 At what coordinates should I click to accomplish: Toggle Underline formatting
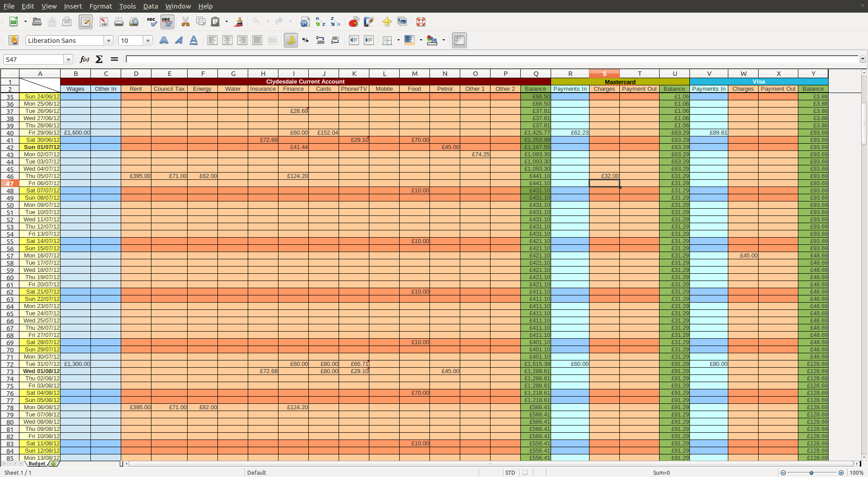pyautogui.click(x=194, y=40)
